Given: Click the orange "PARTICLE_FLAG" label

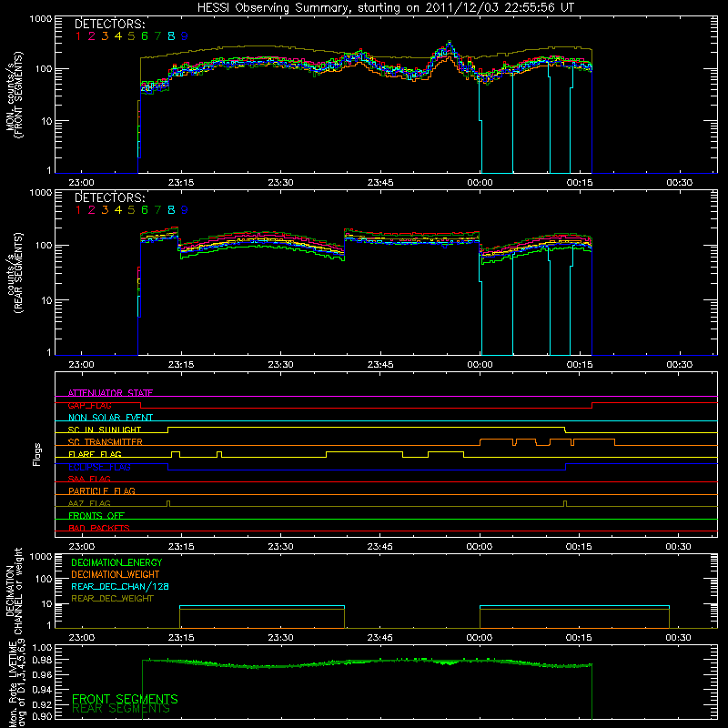Looking at the screenshot, I should tap(102, 490).
